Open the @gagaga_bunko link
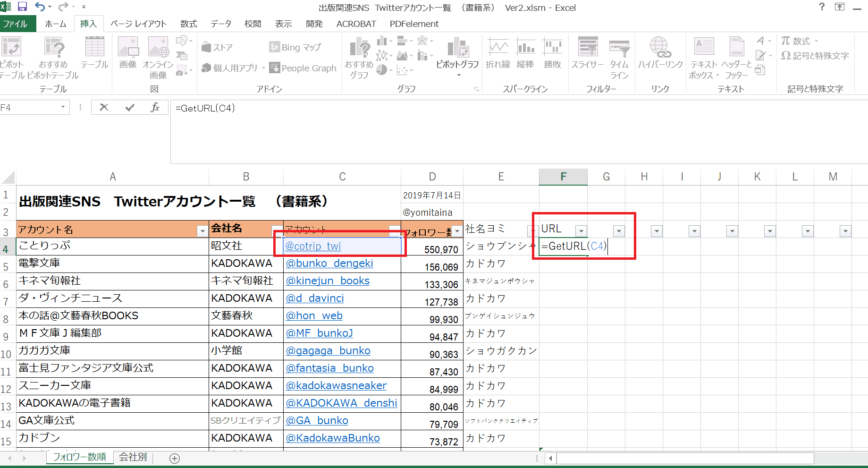 [x=328, y=351]
